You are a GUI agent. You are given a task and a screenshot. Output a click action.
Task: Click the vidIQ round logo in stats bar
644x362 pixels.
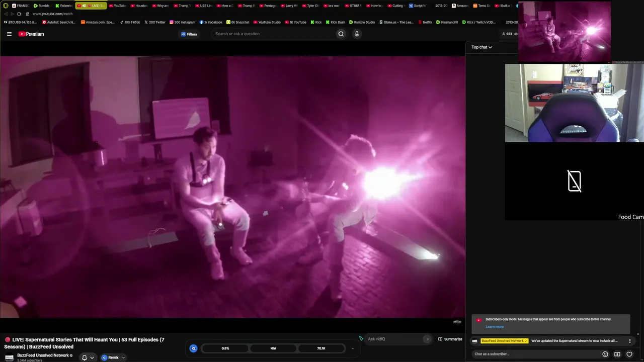tap(193, 348)
